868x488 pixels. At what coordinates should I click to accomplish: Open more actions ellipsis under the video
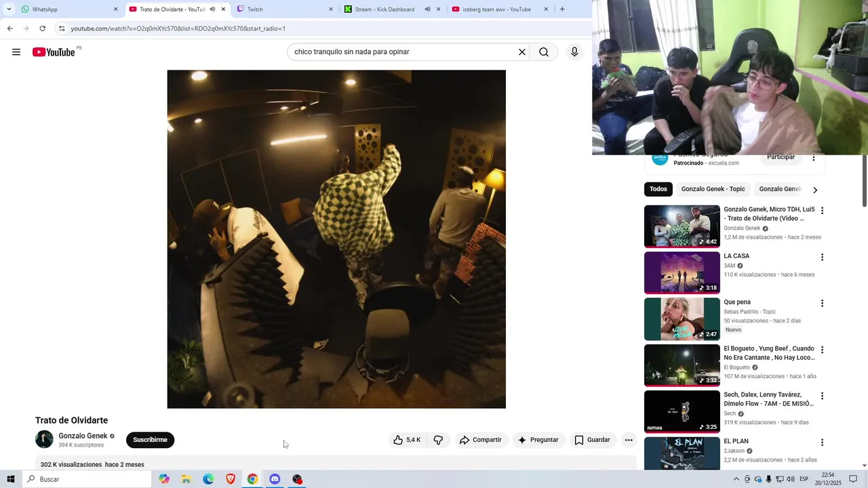(629, 440)
